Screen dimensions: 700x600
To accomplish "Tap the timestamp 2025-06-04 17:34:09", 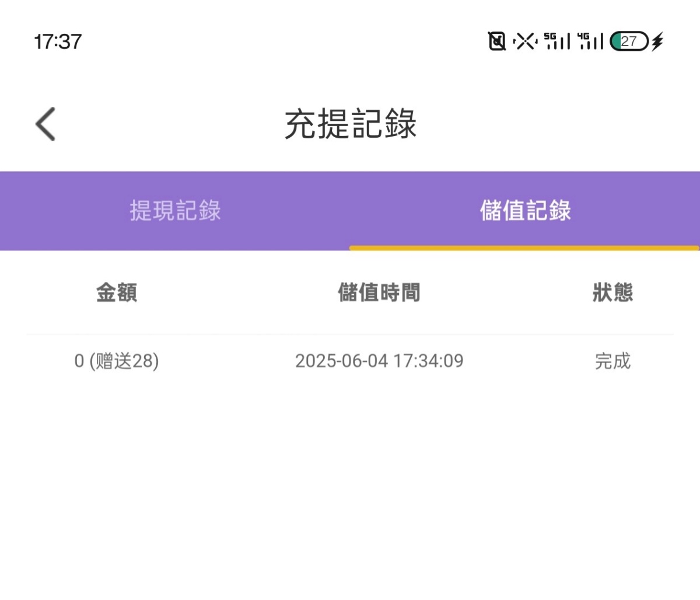I will (379, 361).
